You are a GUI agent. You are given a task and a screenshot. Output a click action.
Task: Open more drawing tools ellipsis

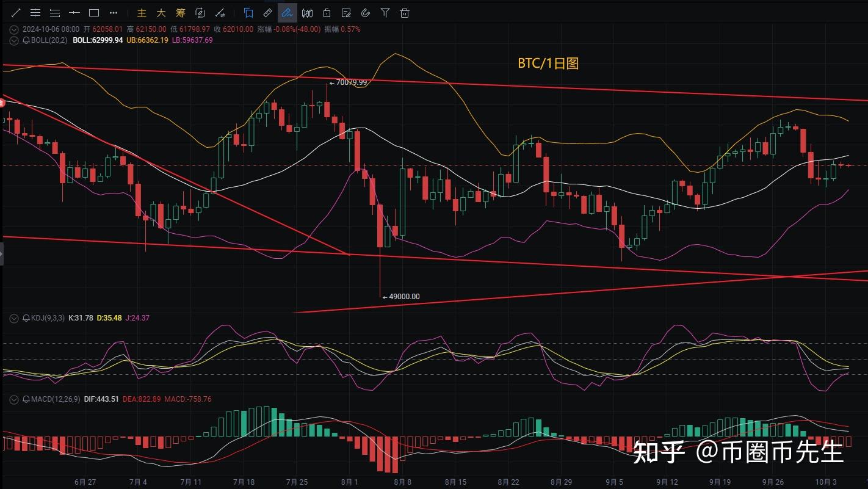114,13
